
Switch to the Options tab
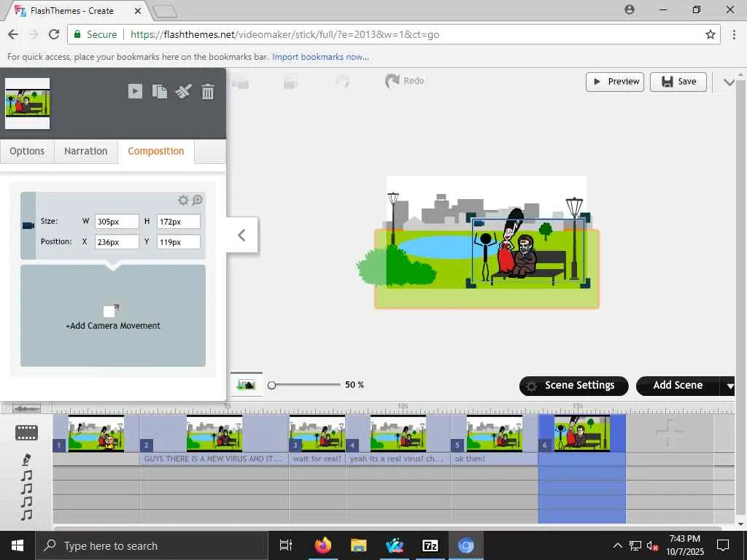pyautogui.click(x=27, y=152)
